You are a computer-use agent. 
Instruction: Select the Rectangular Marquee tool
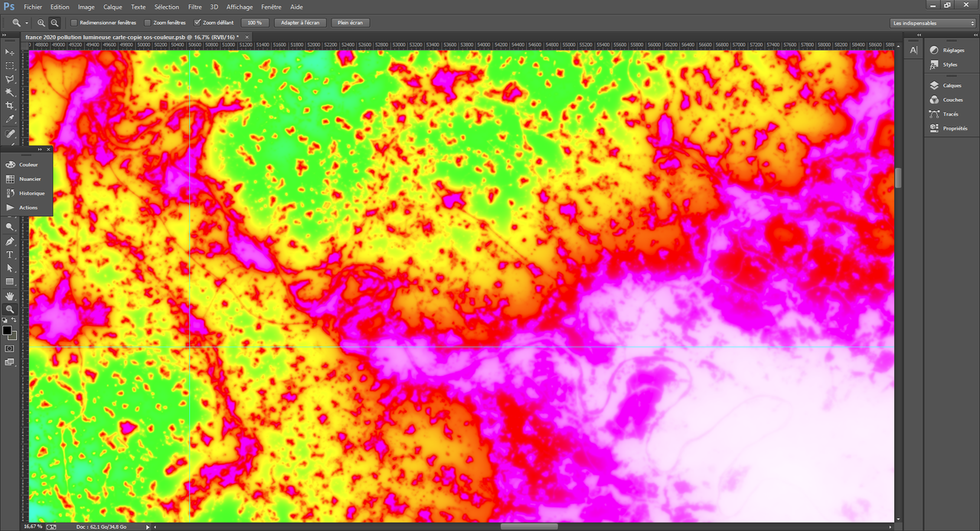coord(10,66)
